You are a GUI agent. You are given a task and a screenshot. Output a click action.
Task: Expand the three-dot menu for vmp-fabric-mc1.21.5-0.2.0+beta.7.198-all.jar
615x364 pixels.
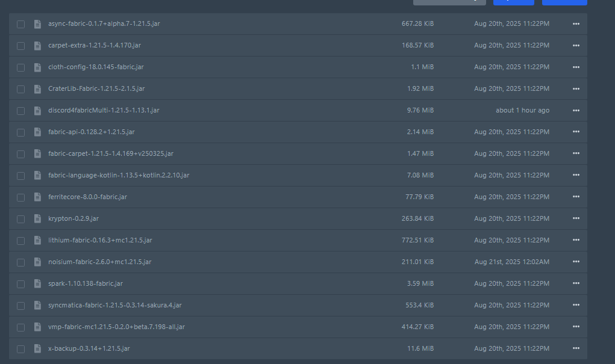pos(576,327)
